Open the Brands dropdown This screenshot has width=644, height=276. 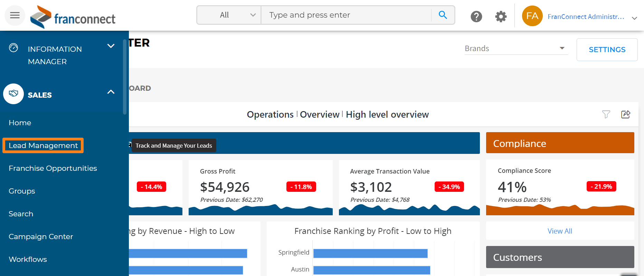[x=516, y=48]
